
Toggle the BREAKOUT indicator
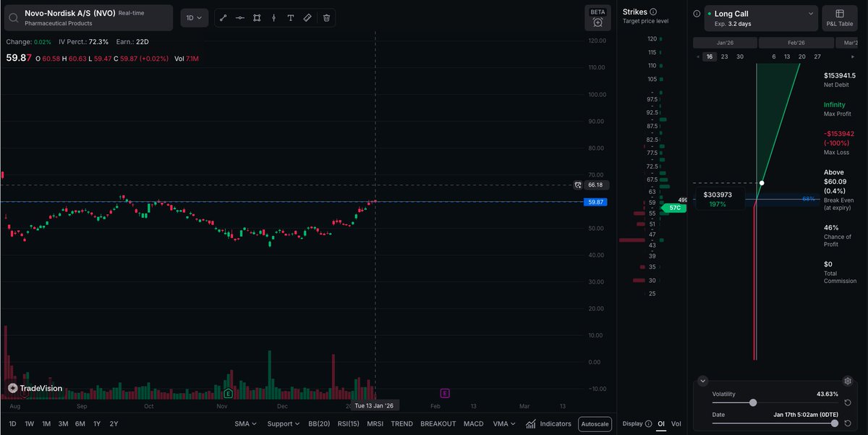click(x=438, y=423)
